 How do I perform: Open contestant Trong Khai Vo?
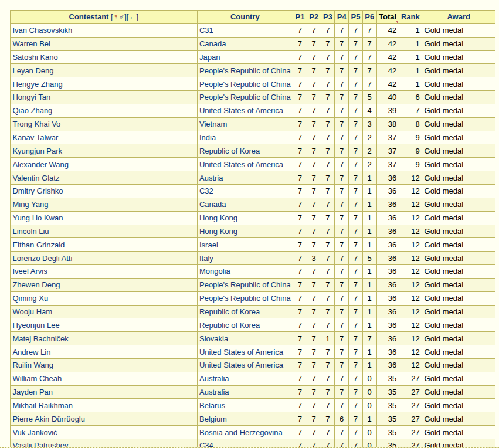pyautogui.click(x=36, y=124)
